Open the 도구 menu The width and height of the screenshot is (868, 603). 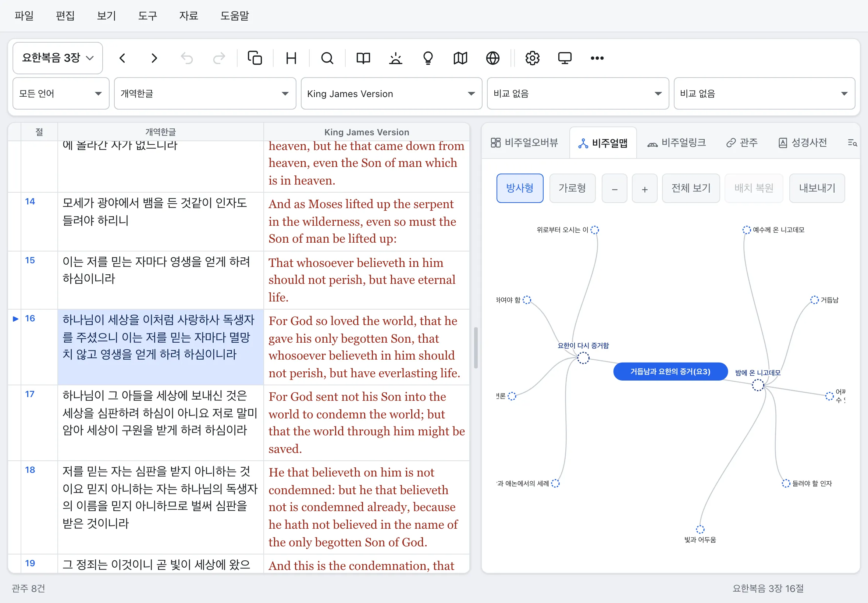tap(147, 16)
